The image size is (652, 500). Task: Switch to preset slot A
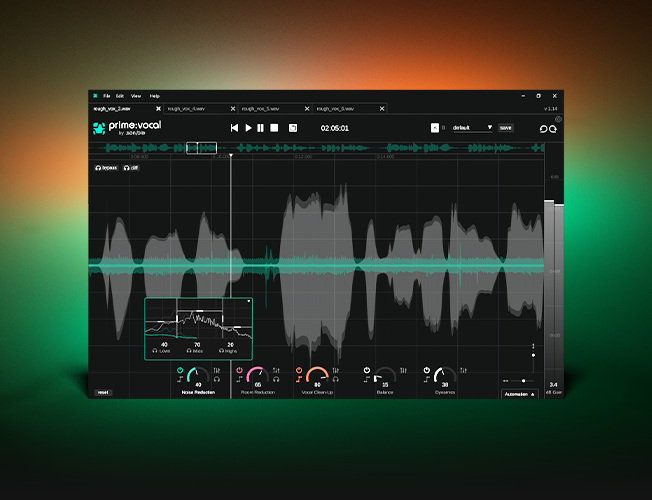point(435,128)
